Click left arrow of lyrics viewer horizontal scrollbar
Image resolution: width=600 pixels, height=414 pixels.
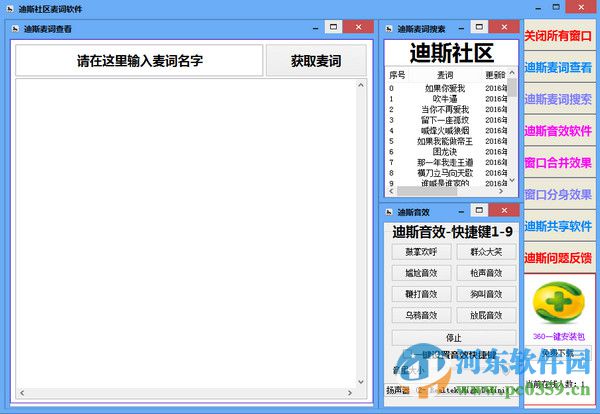(x=22, y=393)
